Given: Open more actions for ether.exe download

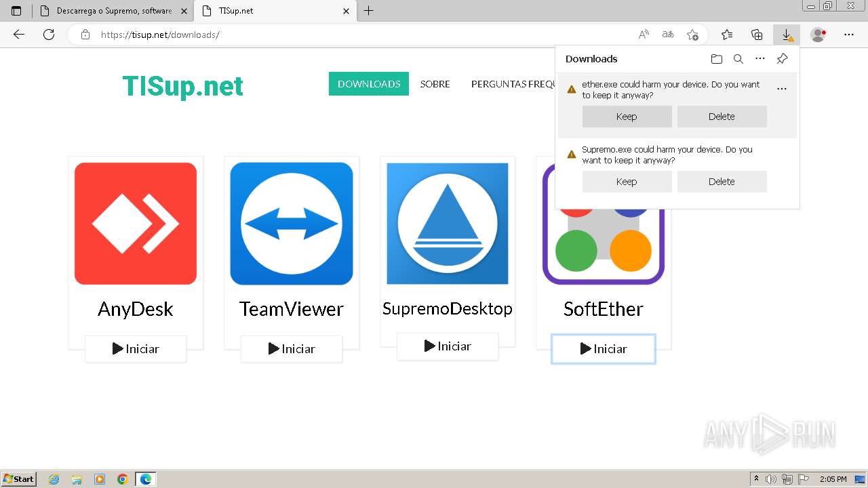Looking at the screenshot, I should tap(782, 89).
